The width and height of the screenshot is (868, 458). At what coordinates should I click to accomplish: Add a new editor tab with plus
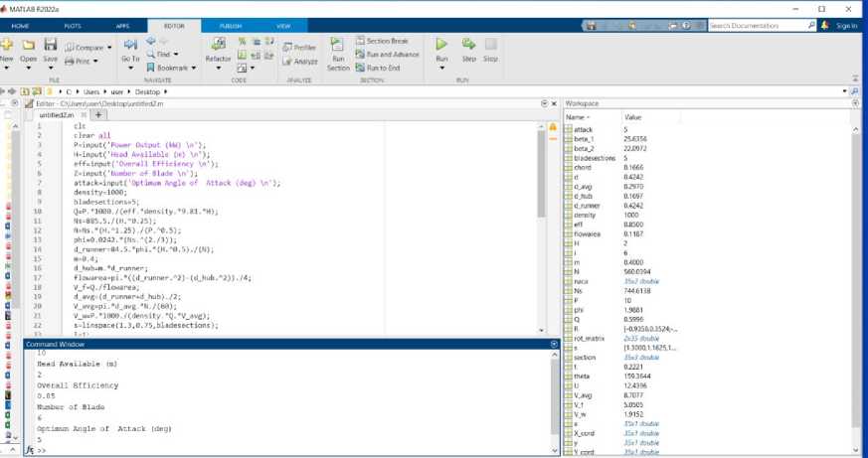pos(98,114)
